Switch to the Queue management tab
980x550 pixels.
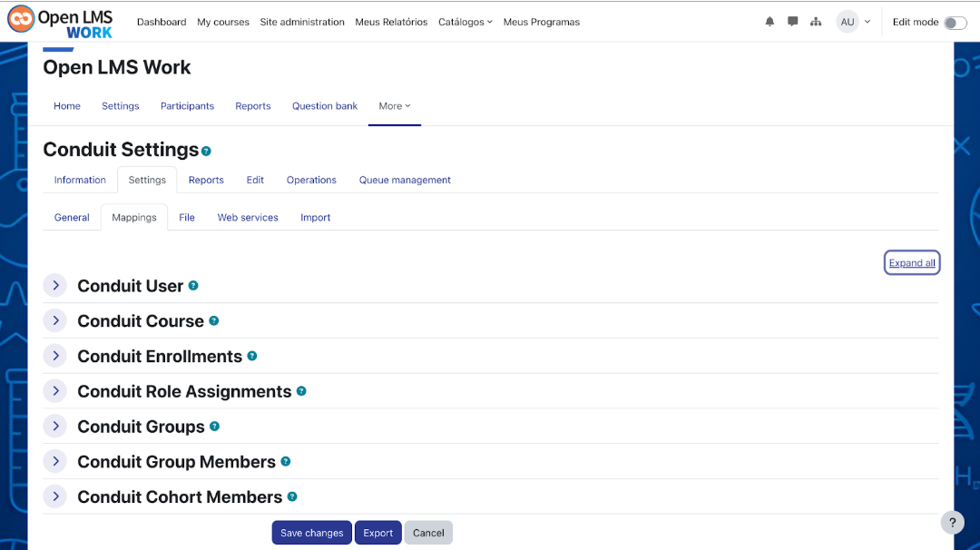click(x=405, y=180)
